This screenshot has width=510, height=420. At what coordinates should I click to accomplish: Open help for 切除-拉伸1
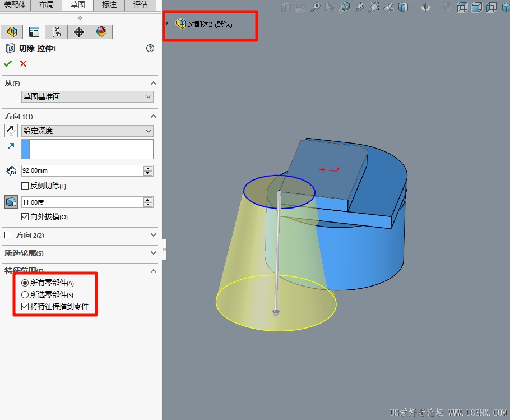pos(150,48)
